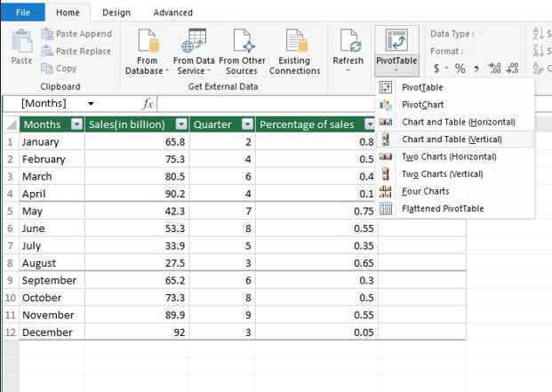Screen dimensions: 552x392
Task: Expand the name box dropdown arrow
Action: click(91, 103)
